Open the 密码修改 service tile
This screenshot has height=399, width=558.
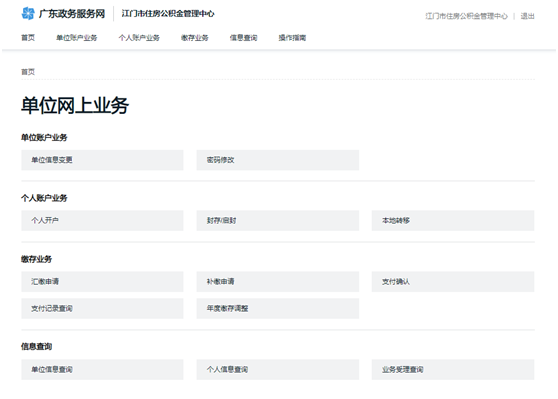278,160
